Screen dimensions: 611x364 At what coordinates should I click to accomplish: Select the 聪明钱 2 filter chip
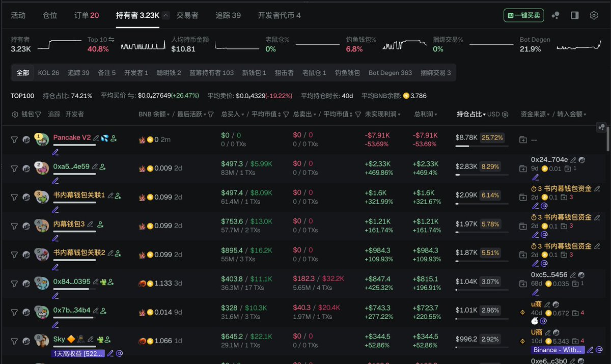[x=169, y=73]
